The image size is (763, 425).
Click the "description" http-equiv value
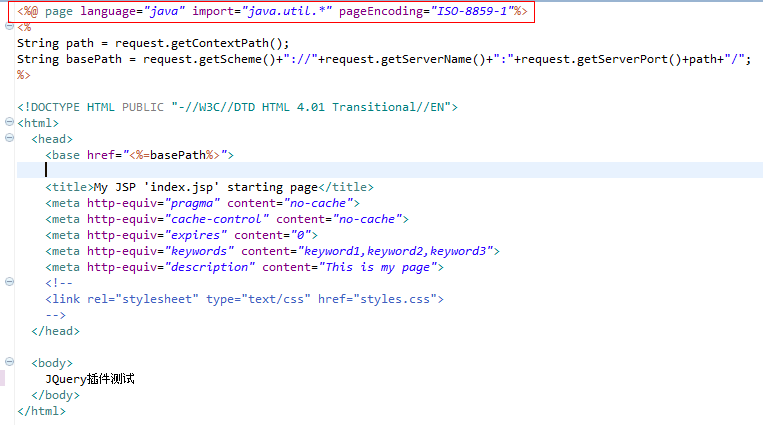point(209,267)
